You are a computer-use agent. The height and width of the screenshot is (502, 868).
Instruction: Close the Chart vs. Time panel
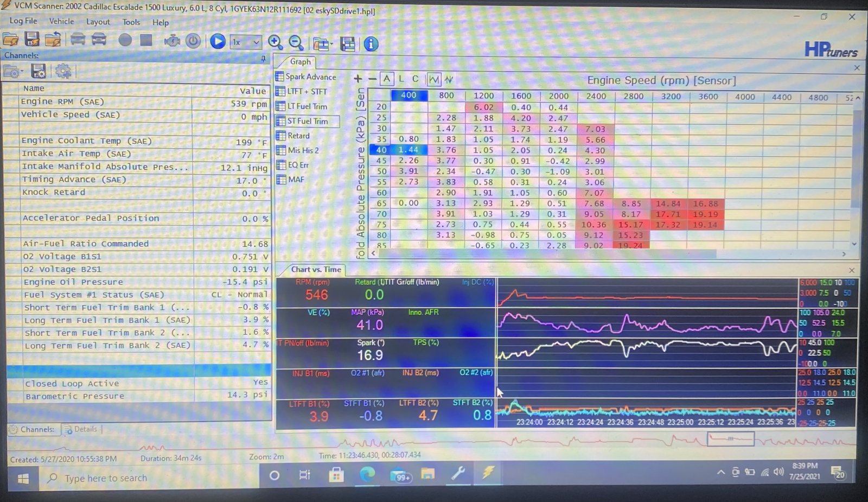852,270
